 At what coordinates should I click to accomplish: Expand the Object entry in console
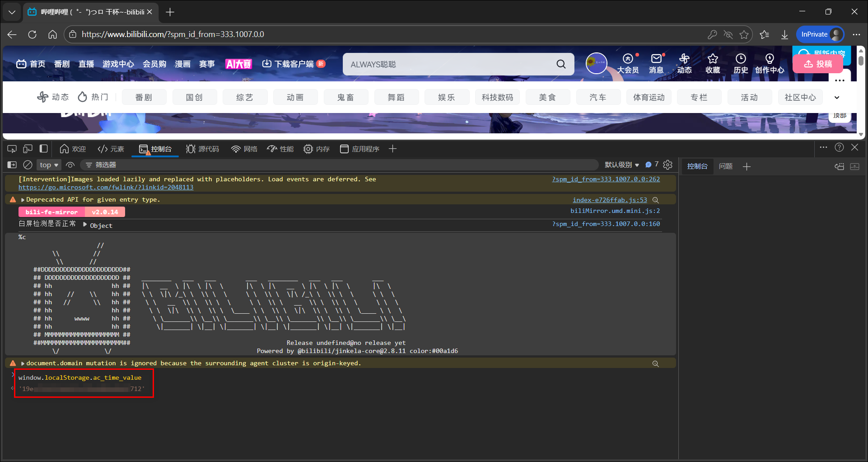85,225
